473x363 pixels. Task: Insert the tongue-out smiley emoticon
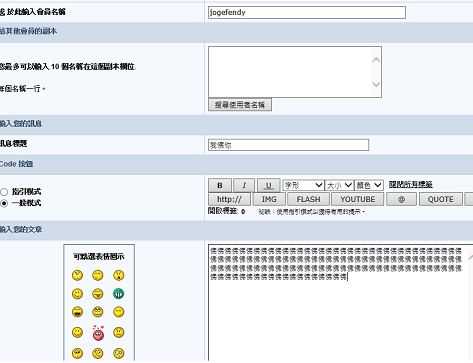[98, 294]
